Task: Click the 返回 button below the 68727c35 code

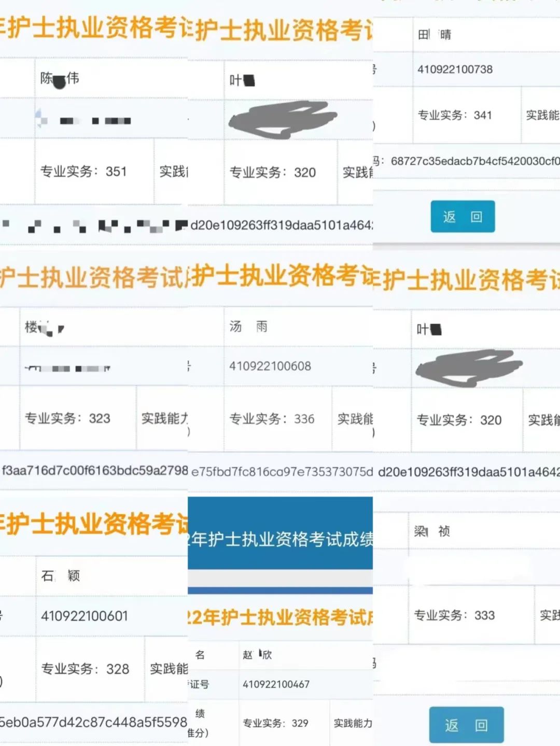Action: (463, 217)
